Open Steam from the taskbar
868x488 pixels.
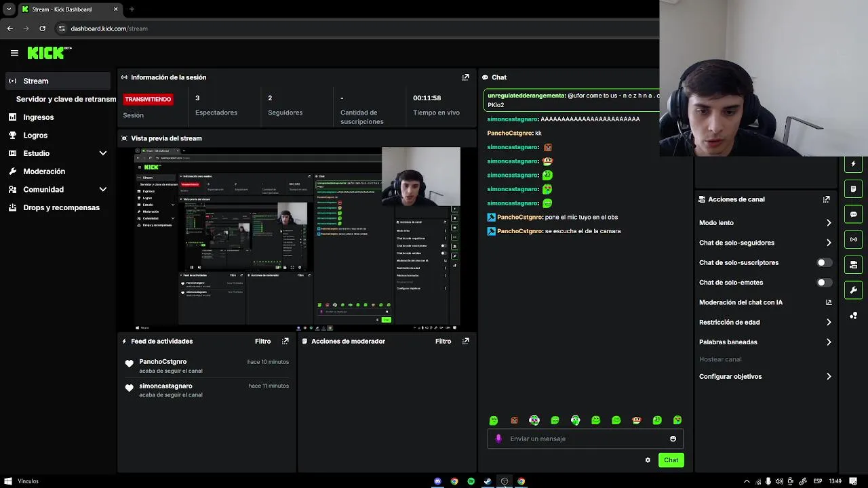pos(488,481)
